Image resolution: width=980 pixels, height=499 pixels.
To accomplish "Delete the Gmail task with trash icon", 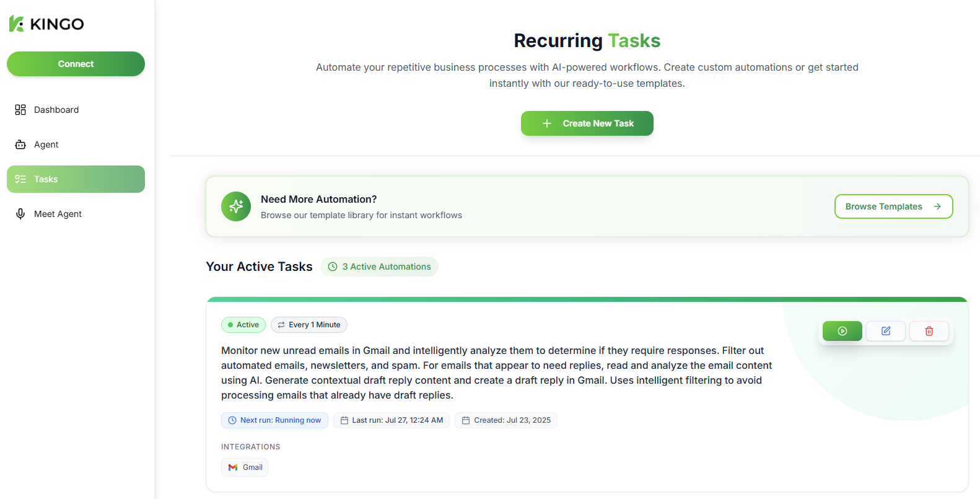I will coord(929,331).
